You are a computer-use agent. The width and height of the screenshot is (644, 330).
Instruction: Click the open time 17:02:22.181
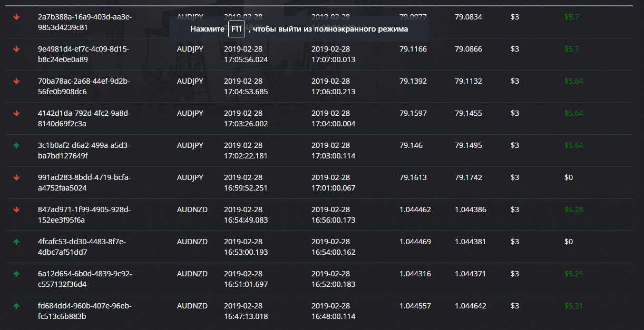point(246,151)
